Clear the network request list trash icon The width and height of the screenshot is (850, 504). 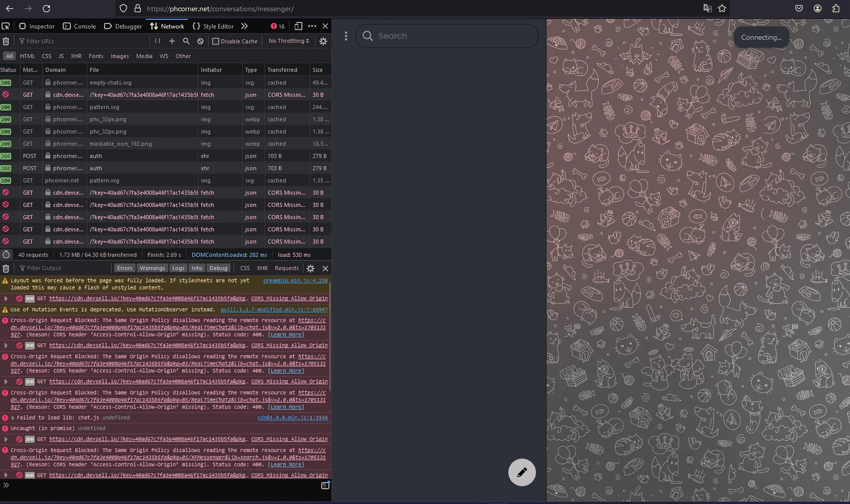point(6,41)
